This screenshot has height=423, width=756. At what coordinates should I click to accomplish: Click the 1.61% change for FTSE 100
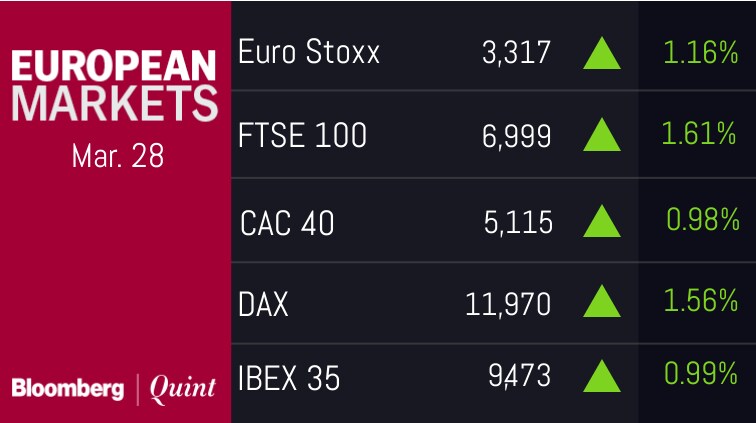pos(701,134)
